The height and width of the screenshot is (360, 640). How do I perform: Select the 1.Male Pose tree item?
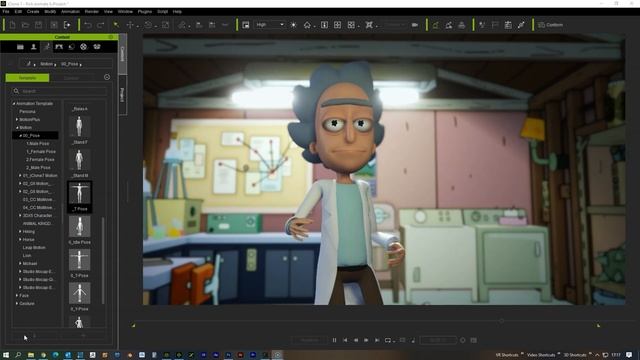click(38, 144)
